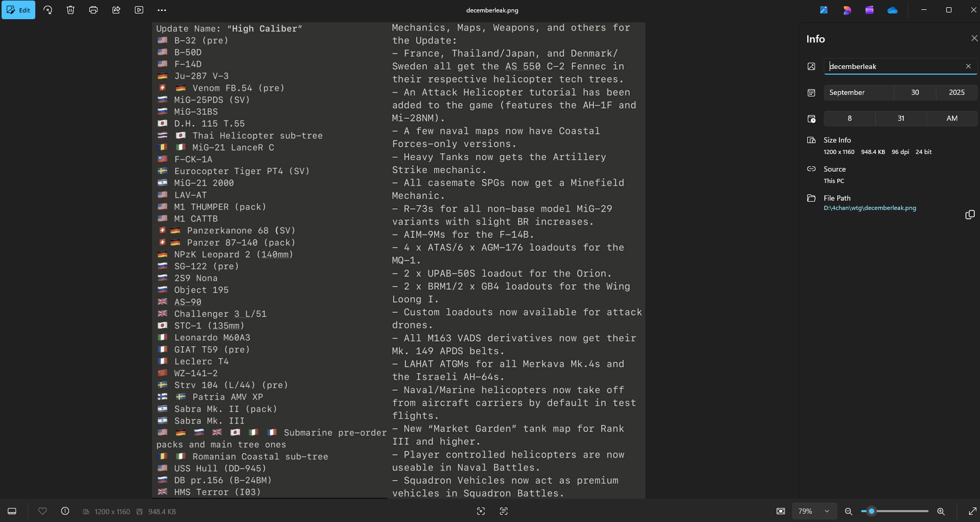Click the 948.4 KB file size in the status bar
This screenshot has width=980, height=522.
click(162, 512)
